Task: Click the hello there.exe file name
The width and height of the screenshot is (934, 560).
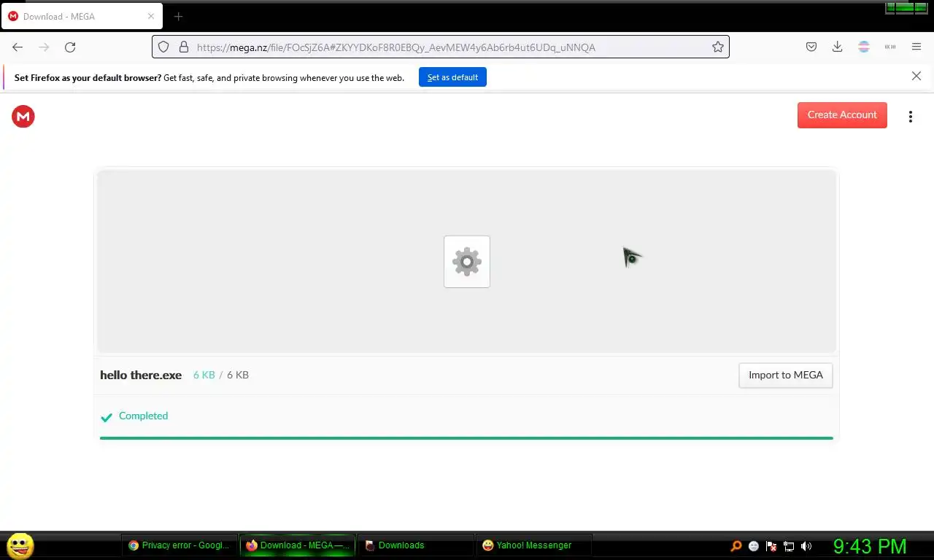Action: click(x=141, y=375)
